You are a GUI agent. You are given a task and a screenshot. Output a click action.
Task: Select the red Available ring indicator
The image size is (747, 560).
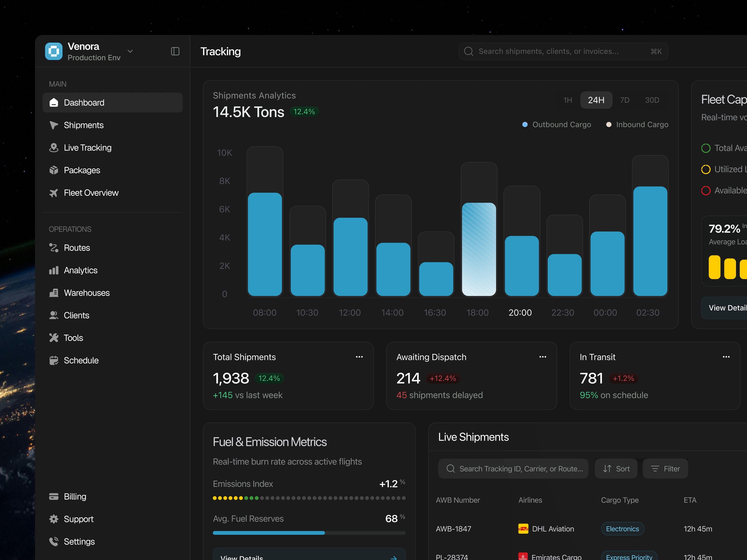706,191
